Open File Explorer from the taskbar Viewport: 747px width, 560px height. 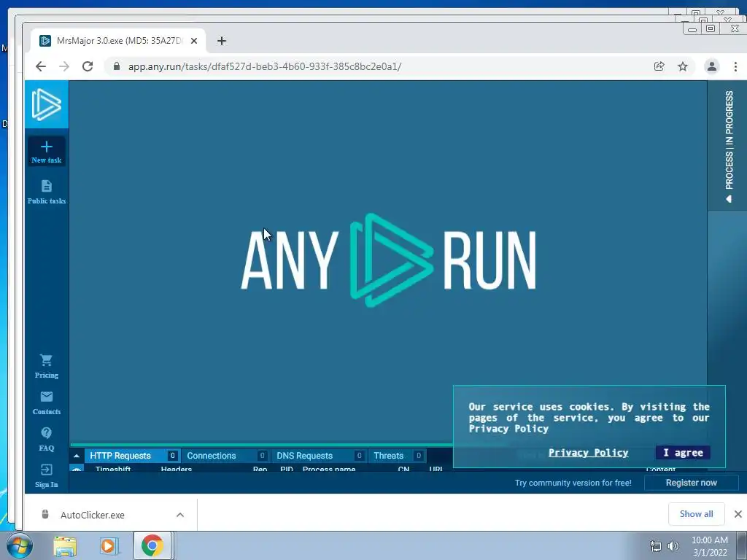[65, 545]
